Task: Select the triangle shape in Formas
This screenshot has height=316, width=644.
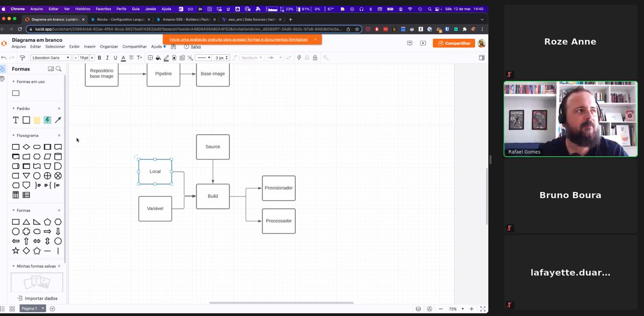Action: point(26,222)
